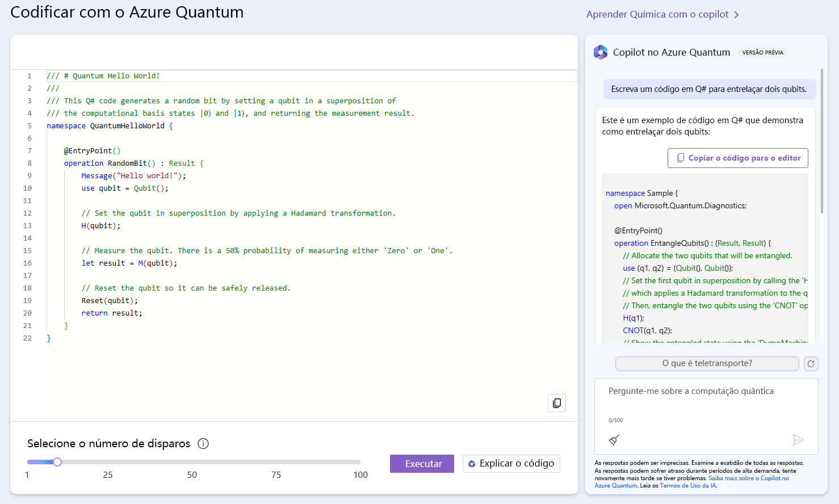Screen dimensions: 839x504
Task: Click the Message("Hello world!") line
Action: point(133,176)
